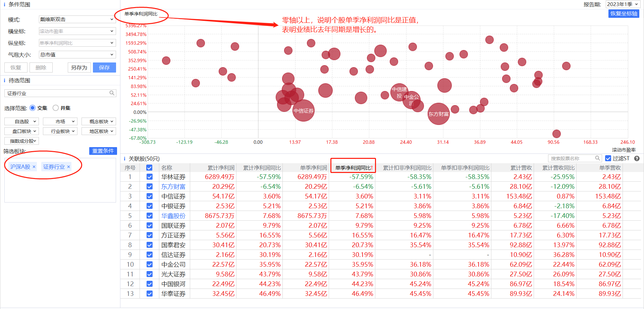Select the 中银证券 row name
This screenshot has width=644, height=309.
[173, 206]
